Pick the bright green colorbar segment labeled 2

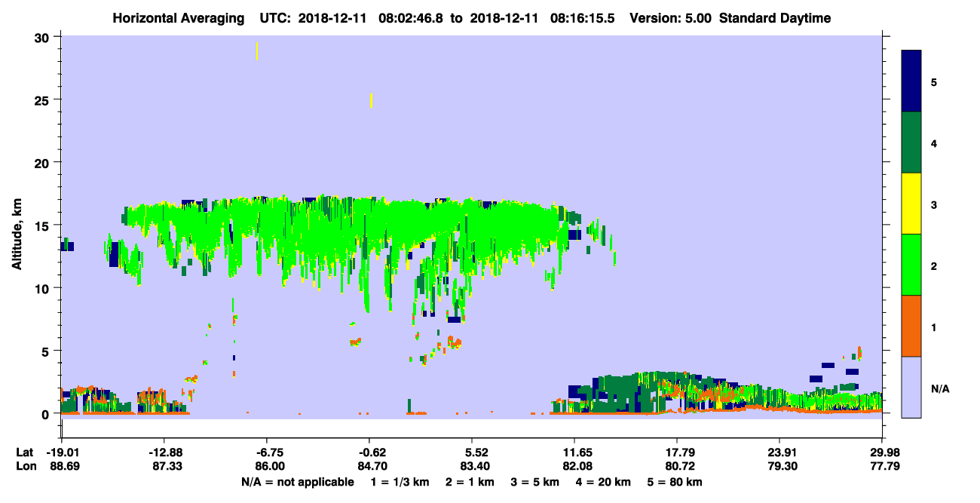[x=911, y=264]
